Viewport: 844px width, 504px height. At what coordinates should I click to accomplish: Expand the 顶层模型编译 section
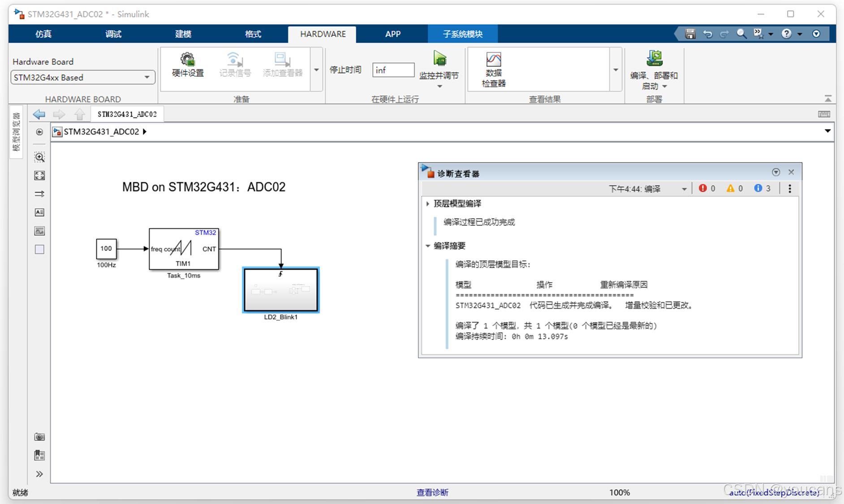pyautogui.click(x=428, y=204)
